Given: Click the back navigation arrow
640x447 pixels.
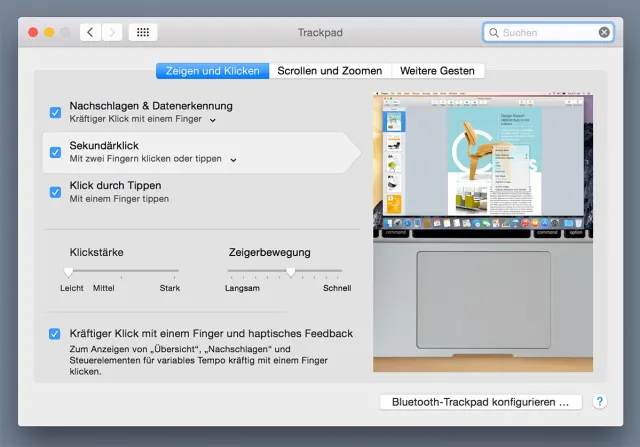Looking at the screenshot, I should click(90, 32).
